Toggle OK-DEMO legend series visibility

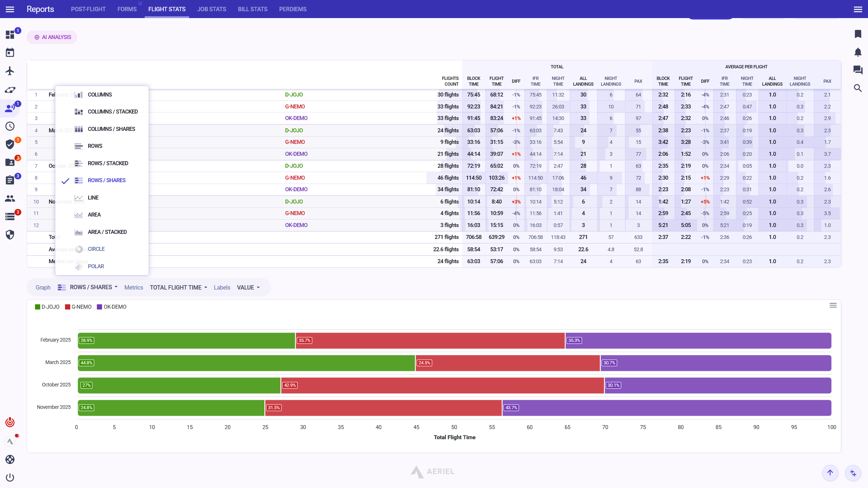112,307
